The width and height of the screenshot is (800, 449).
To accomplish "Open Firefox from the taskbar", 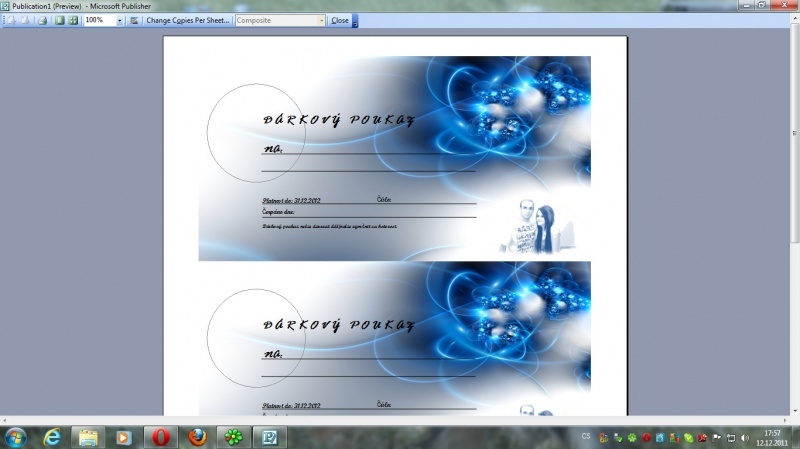I will (x=196, y=437).
